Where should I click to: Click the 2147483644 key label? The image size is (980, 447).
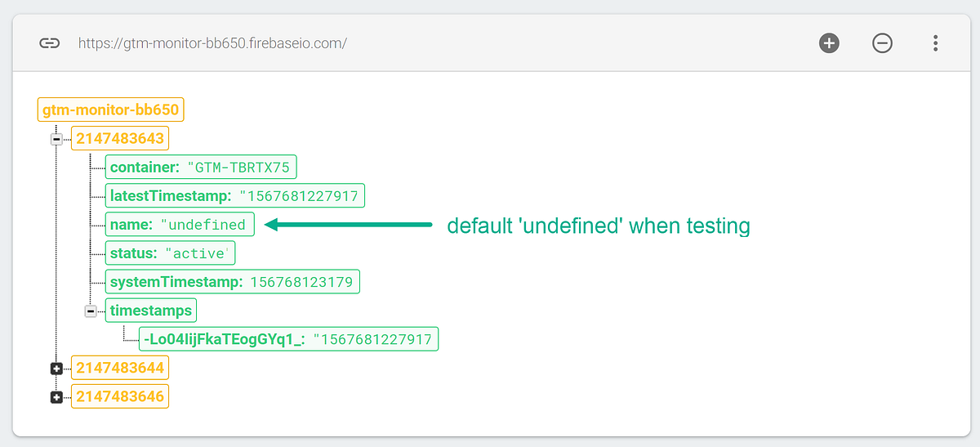(120, 368)
